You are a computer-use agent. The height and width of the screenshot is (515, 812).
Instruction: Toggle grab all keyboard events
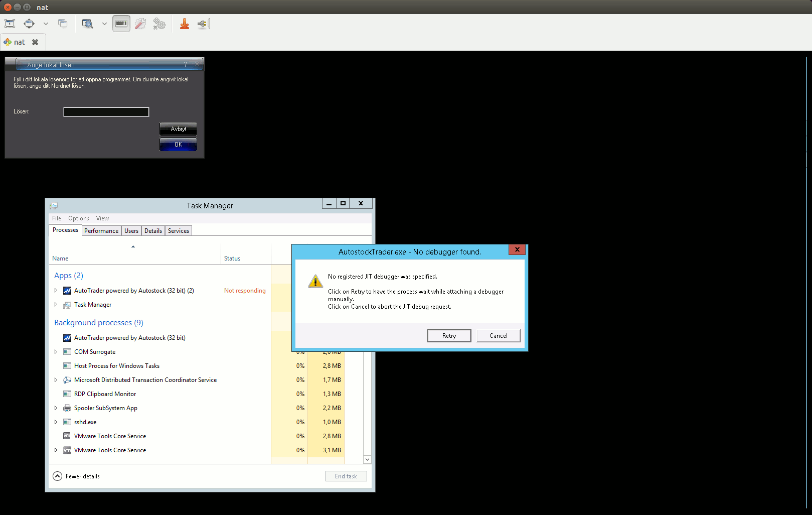coord(121,24)
